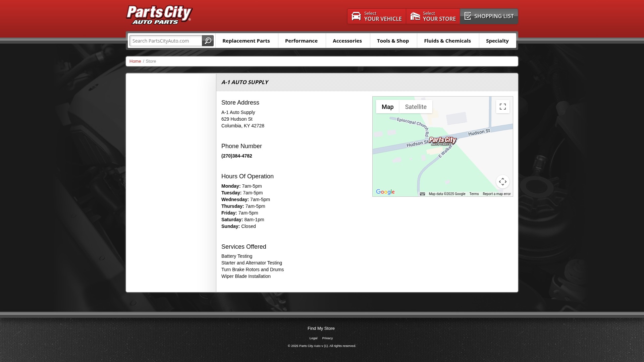Open the Shopping List label

point(494,16)
